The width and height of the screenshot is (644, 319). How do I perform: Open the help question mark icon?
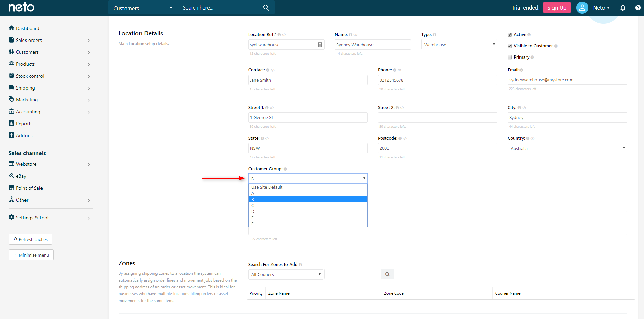tap(638, 8)
